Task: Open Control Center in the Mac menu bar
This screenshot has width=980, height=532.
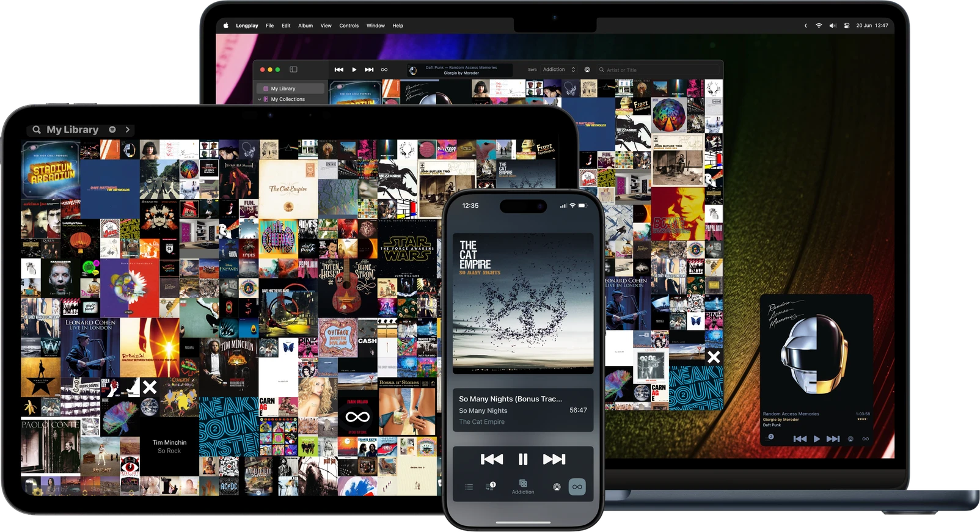Action: (847, 26)
